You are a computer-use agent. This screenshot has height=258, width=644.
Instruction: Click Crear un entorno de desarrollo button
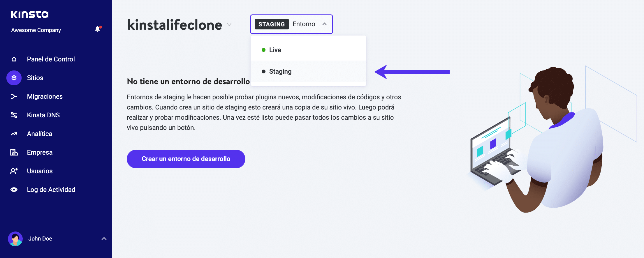[186, 159]
